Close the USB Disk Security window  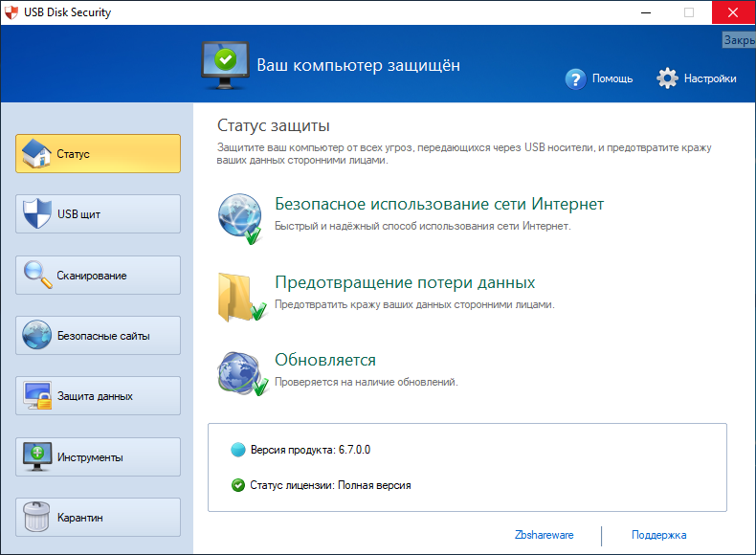733,12
